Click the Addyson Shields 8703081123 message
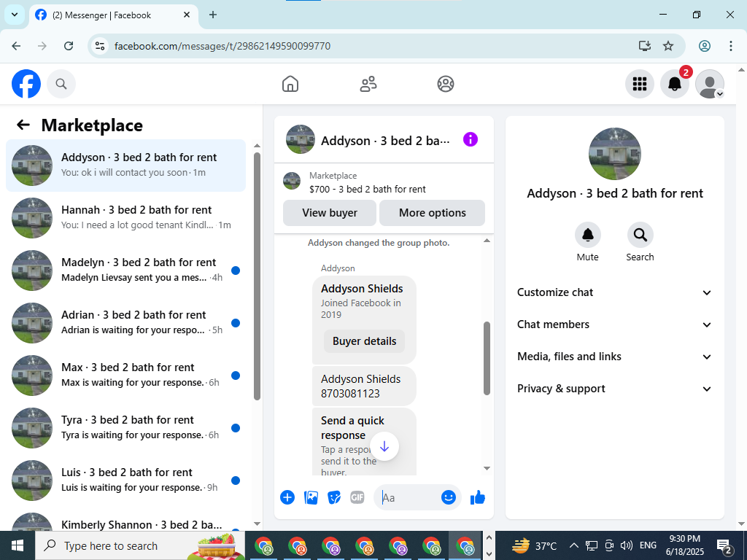This screenshot has height=560, width=747. pos(364,386)
